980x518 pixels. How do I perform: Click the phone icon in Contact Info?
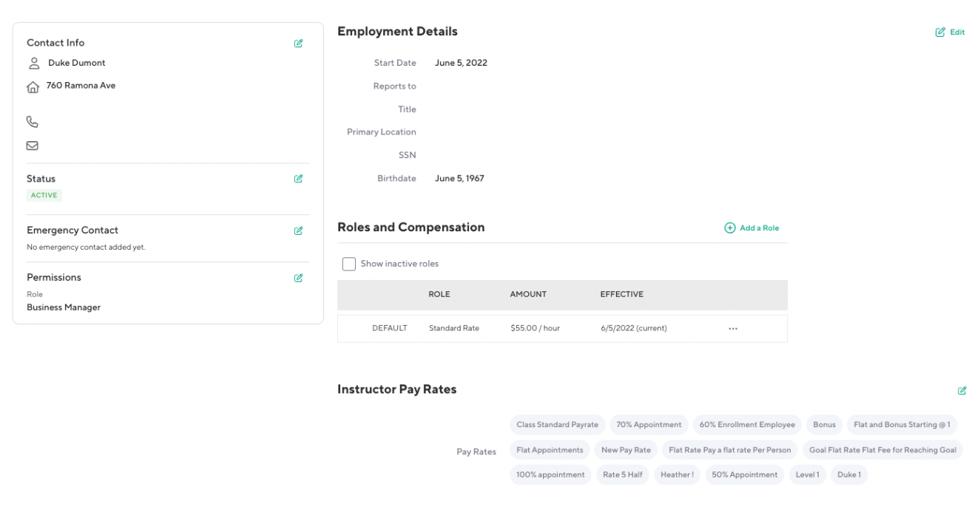pos(33,122)
